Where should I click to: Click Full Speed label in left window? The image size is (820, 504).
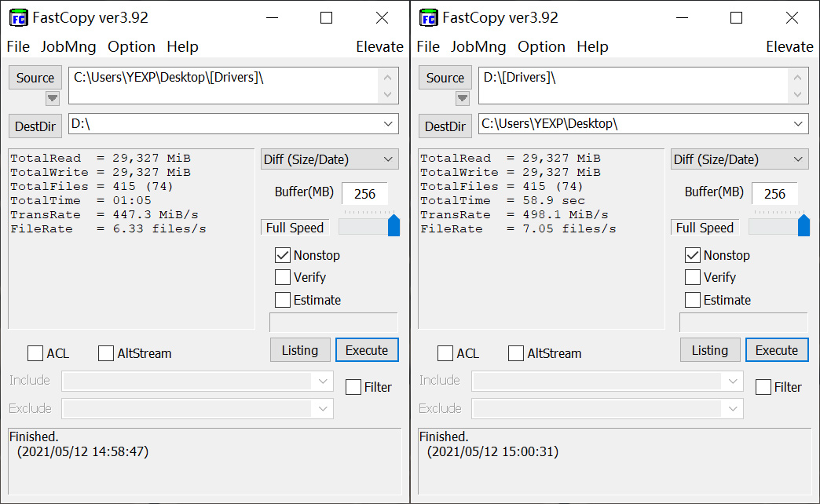pos(295,228)
